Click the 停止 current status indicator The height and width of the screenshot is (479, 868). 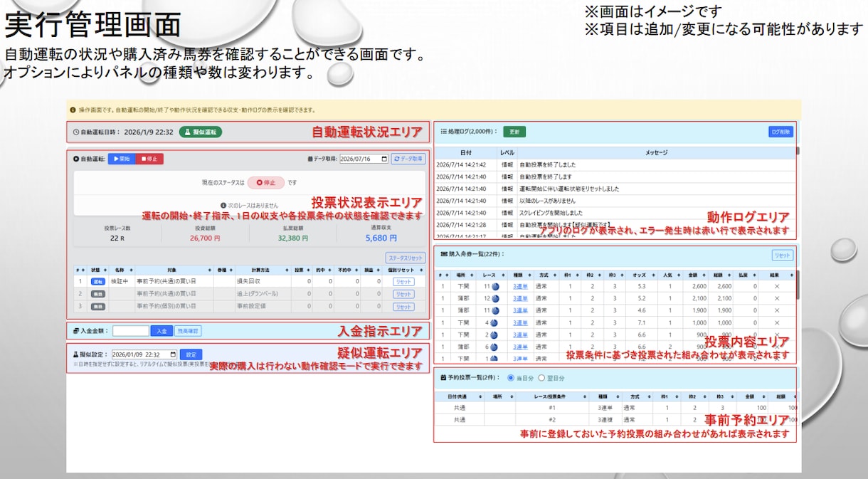tap(266, 182)
